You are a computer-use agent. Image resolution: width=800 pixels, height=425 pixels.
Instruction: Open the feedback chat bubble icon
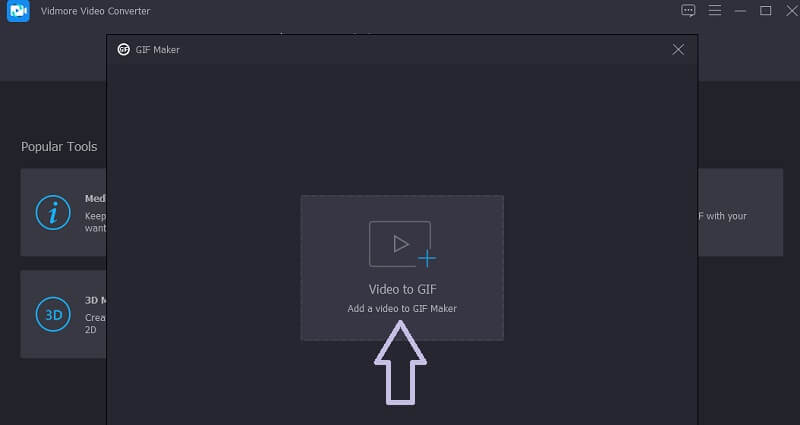(x=688, y=10)
